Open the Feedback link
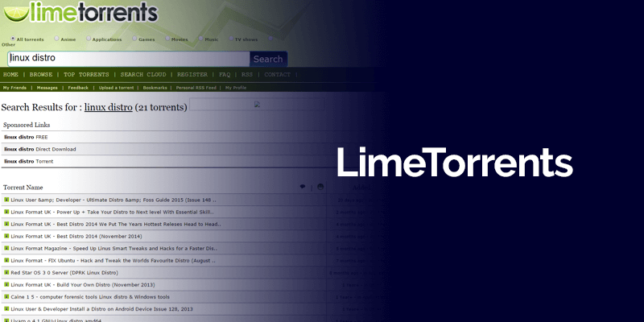 (78, 88)
